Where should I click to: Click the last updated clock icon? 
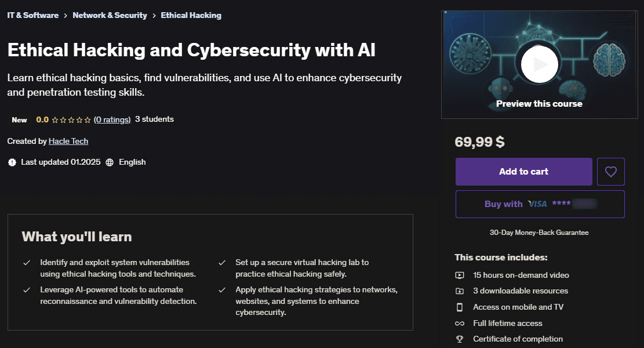(12, 162)
